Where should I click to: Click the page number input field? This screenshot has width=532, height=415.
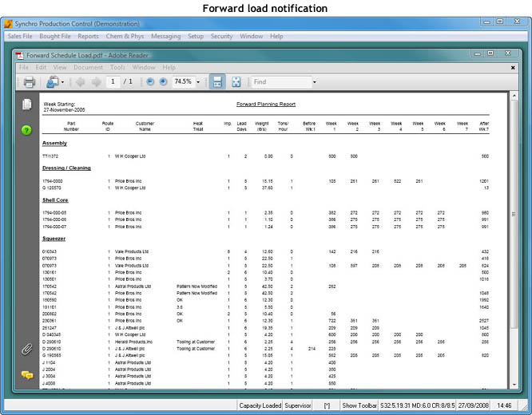113,81
